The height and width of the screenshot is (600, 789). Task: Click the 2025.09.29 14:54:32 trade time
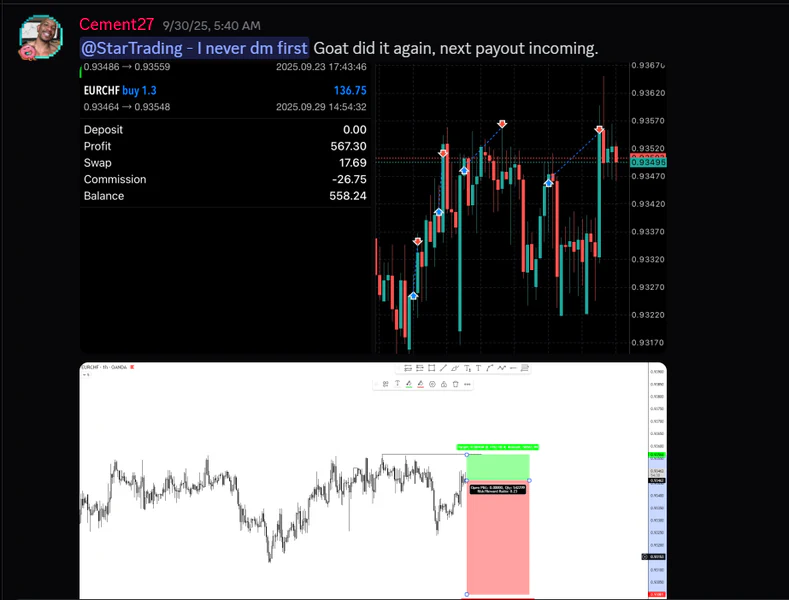click(x=321, y=107)
